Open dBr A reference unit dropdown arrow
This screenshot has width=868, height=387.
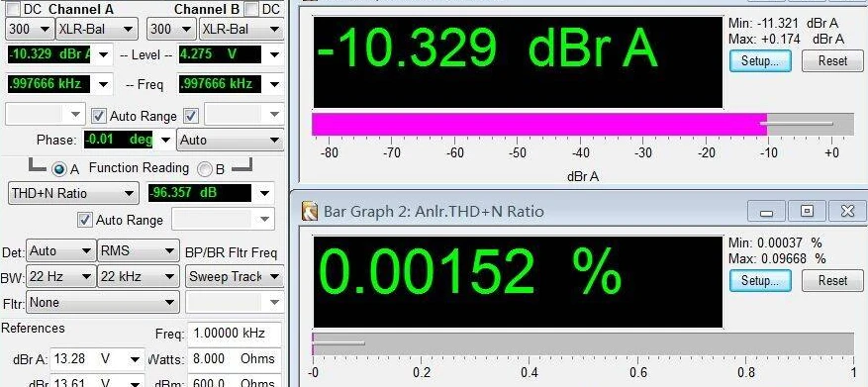point(136,359)
